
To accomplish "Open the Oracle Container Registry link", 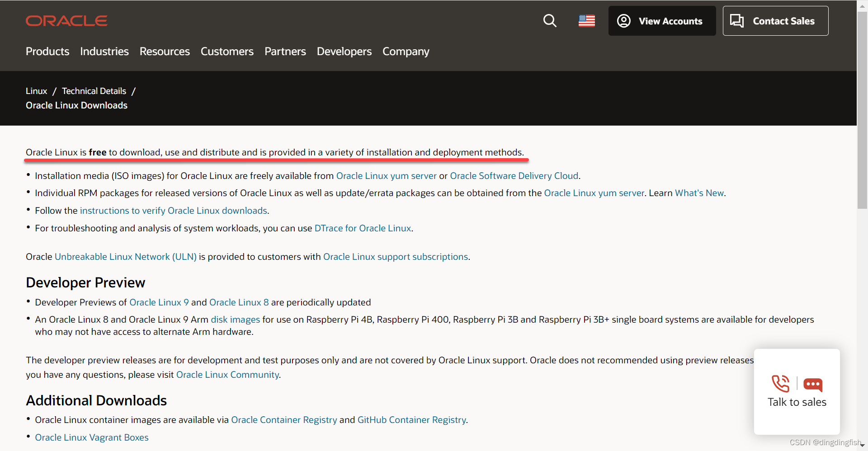I will tap(284, 420).
